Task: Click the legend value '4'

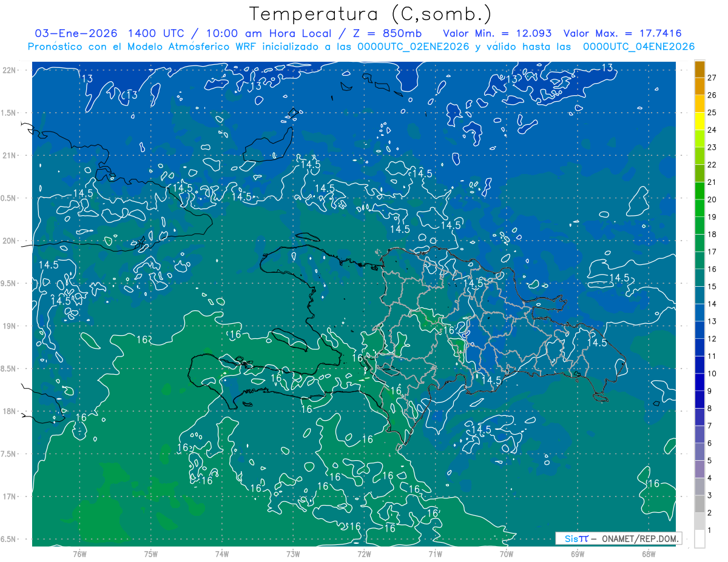Action: point(709,478)
